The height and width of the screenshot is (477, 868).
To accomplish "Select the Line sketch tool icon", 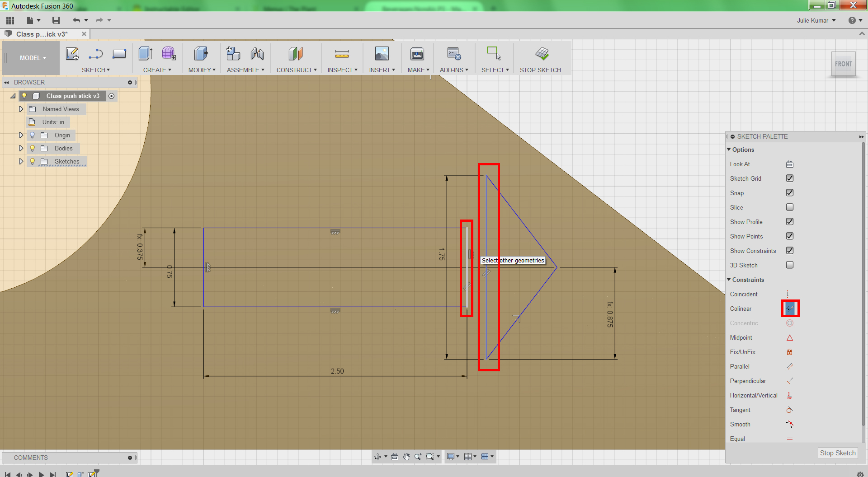I will [x=95, y=54].
